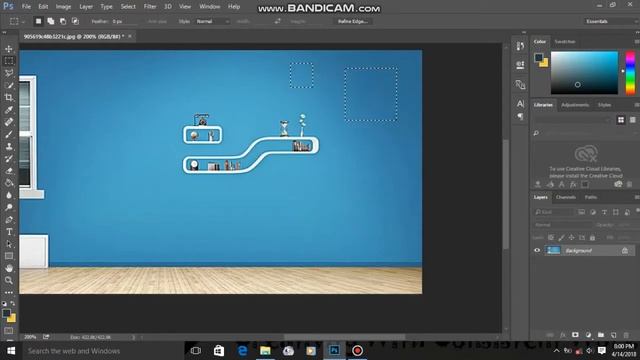This screenshot has width=640, height=360.
Task: Open the Image menu
Action: (x=63, y=7)
